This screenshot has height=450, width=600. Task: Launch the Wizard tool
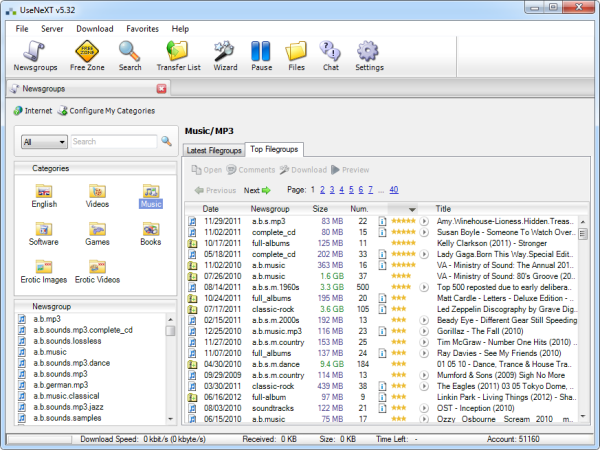point(224,54)
